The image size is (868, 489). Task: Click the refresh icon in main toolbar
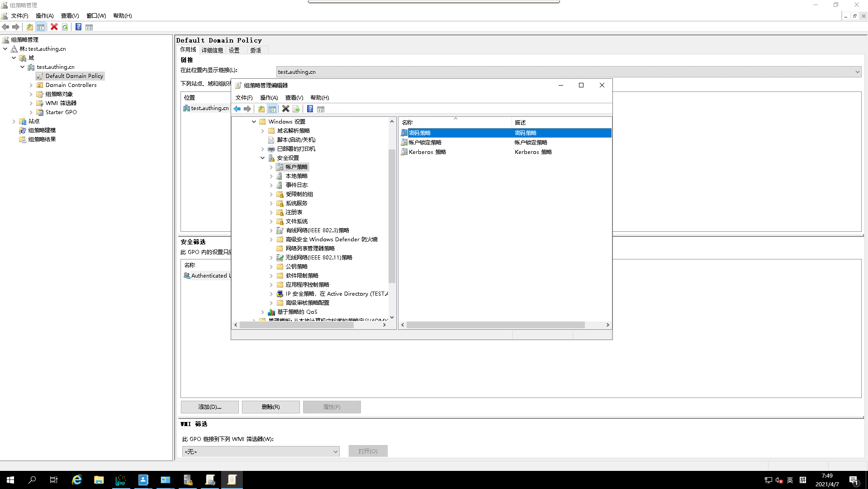[65, 27]
